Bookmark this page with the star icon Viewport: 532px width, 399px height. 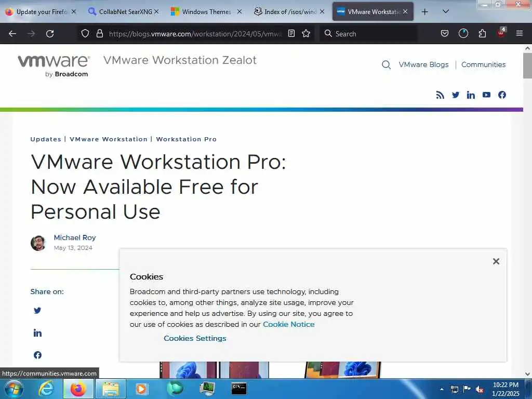click(x=306, y=33)
